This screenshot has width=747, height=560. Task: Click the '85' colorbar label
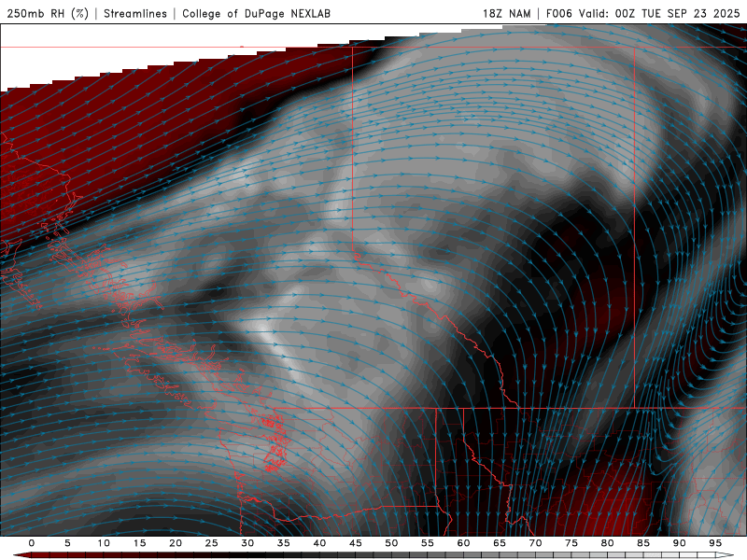[643, 543]
